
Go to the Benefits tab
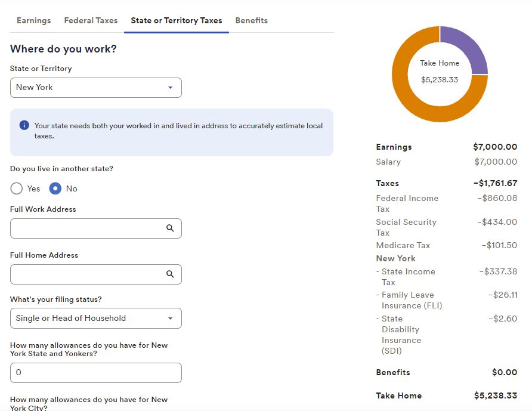pyautogui.click(x=251, y=20)
